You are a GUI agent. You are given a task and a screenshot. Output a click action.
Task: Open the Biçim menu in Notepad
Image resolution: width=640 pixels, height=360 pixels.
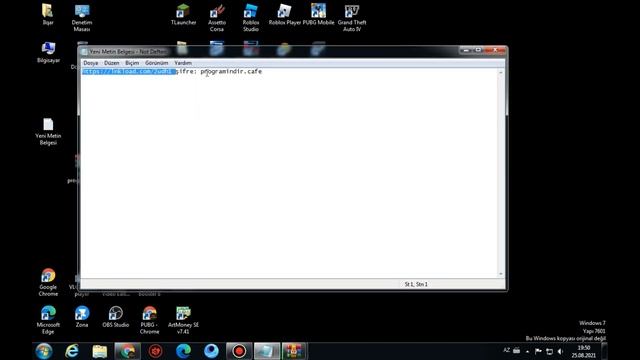pyautogui.click(x=132, y=63)
